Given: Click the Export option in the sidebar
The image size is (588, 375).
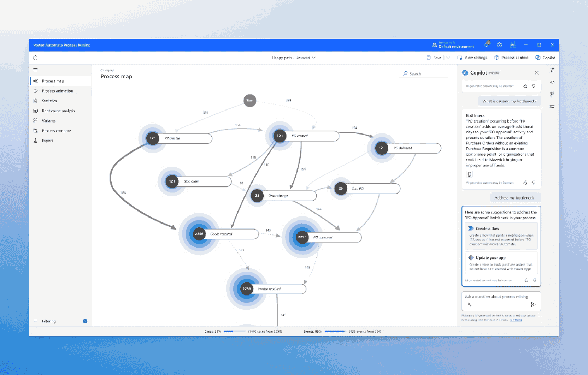Looking at the screenshot, I should pyautogui.click(x=46, y=140).
